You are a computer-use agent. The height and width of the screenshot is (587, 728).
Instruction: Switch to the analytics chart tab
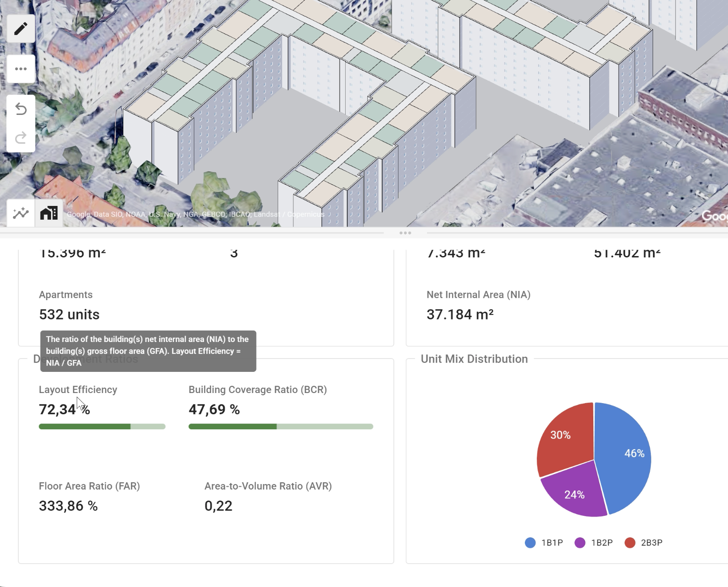(21, 213)
